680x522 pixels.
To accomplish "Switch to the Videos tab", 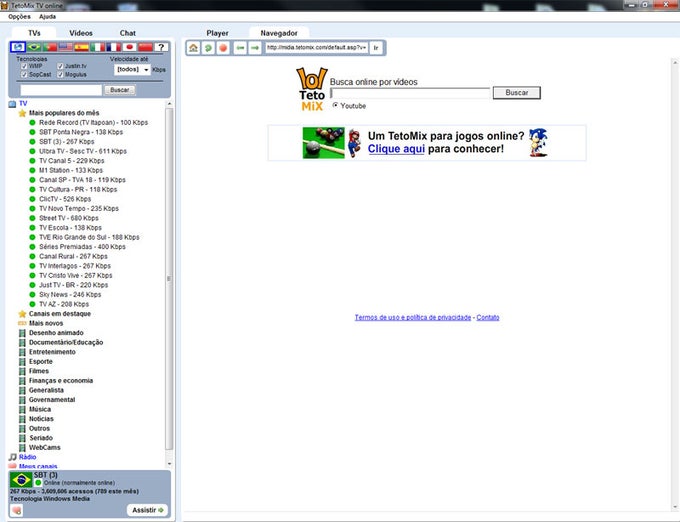I will (x=81, y=33).
